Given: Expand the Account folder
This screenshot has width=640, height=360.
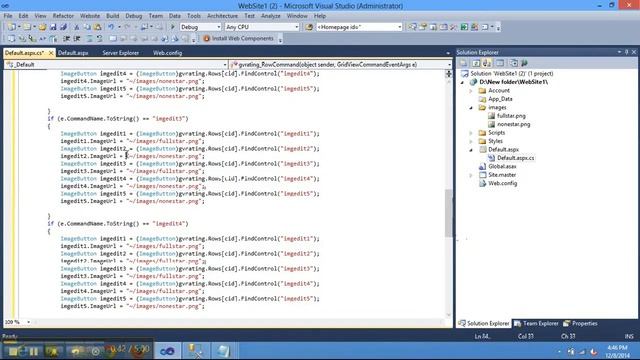Looking at the screenshot, I should [x=471, y=91].
